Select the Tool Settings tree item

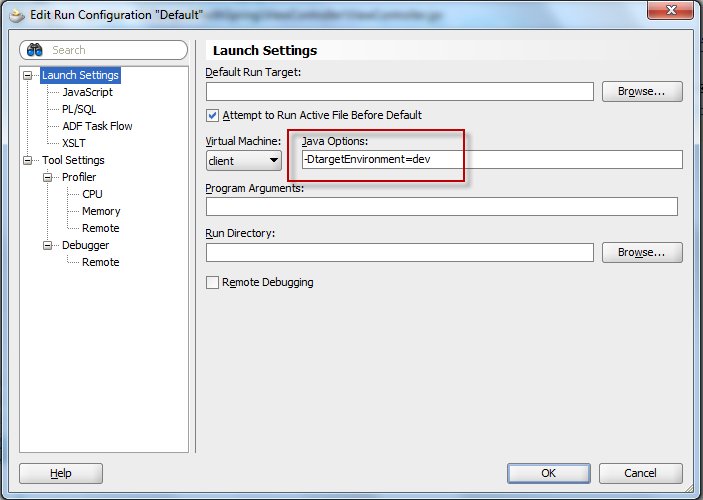point(73,160)
